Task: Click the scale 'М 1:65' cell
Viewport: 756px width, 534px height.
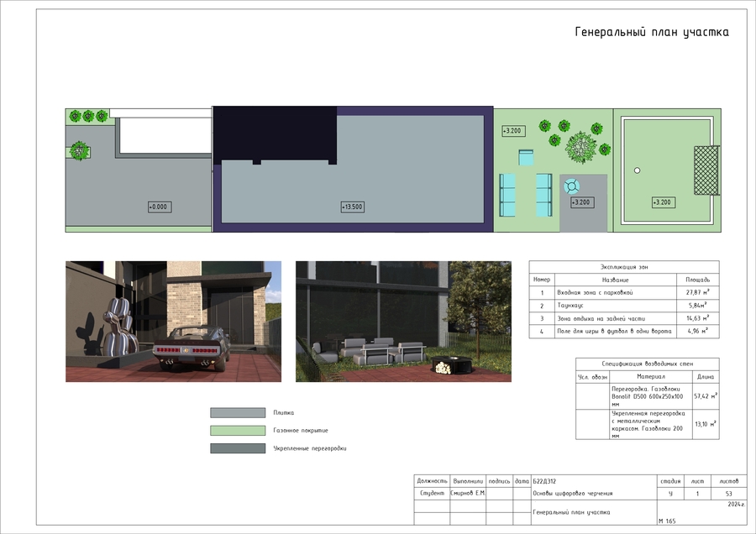Action: [667, 521]
